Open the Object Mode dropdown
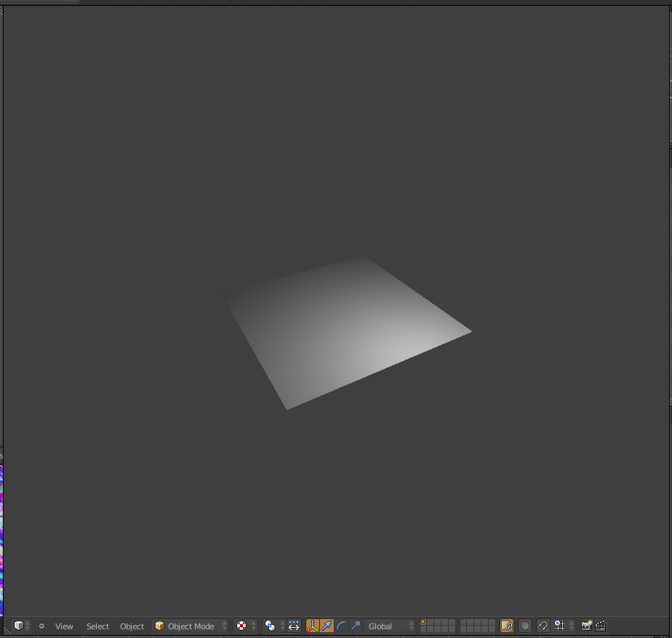The width and height of the screenshot is (672, 638). [x=191, y=626]
